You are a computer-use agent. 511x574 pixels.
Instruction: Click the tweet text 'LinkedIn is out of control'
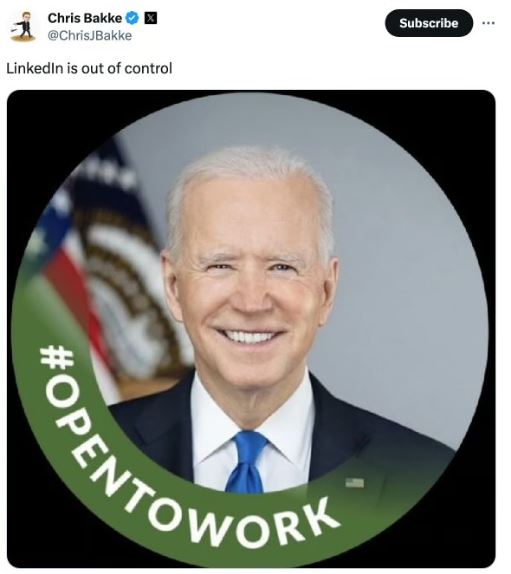pyautogui.click(x=89, y=68)
